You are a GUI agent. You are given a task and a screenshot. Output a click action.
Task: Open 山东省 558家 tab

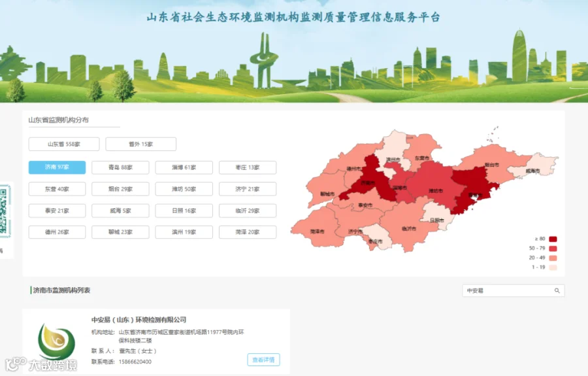pyautogui.click(x=64, y=144)
